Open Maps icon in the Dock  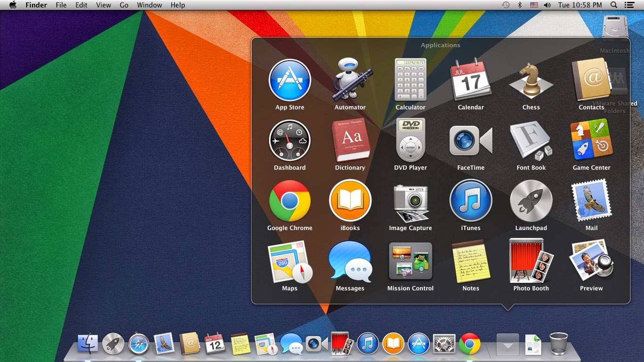[x=266, y=344]
